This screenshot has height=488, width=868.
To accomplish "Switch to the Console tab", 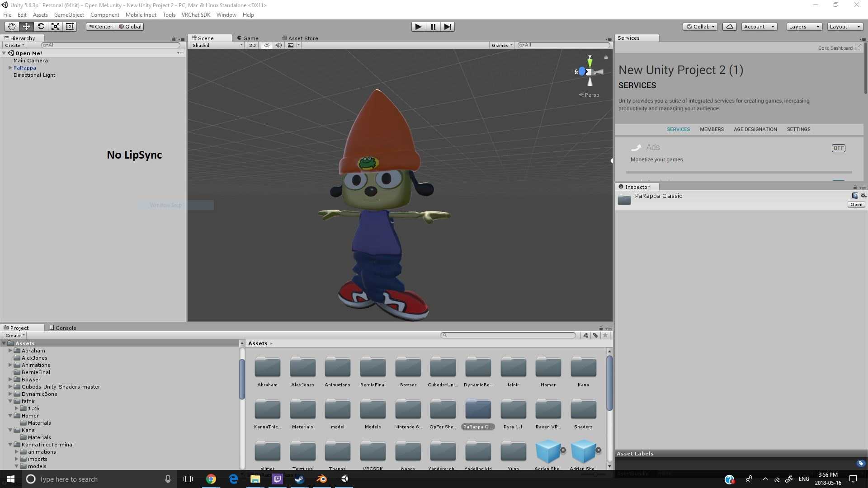I will (x=63, y=328).
